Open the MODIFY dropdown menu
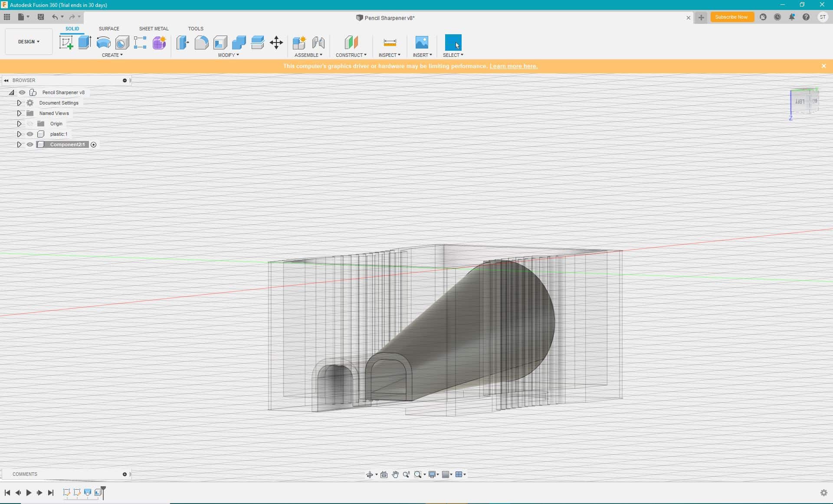 (229, 55)
